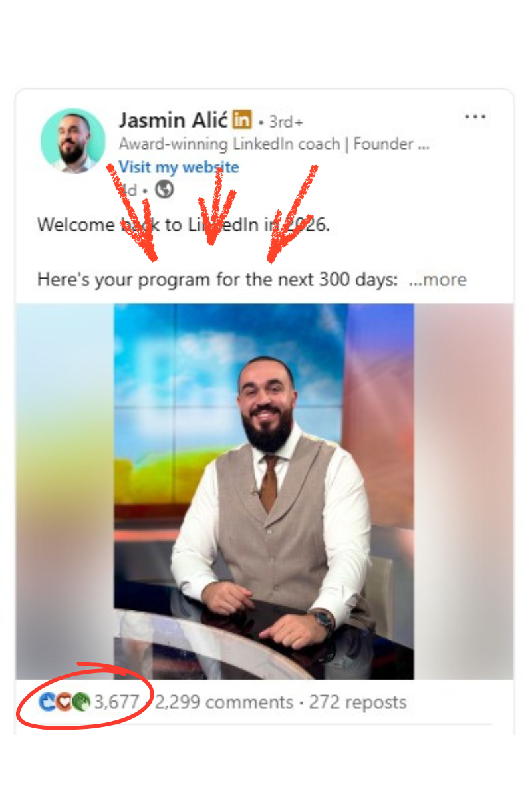Open Jasmin Alić's round profile picture
This screenshot has width=532, height=798.
pos(72,141)
